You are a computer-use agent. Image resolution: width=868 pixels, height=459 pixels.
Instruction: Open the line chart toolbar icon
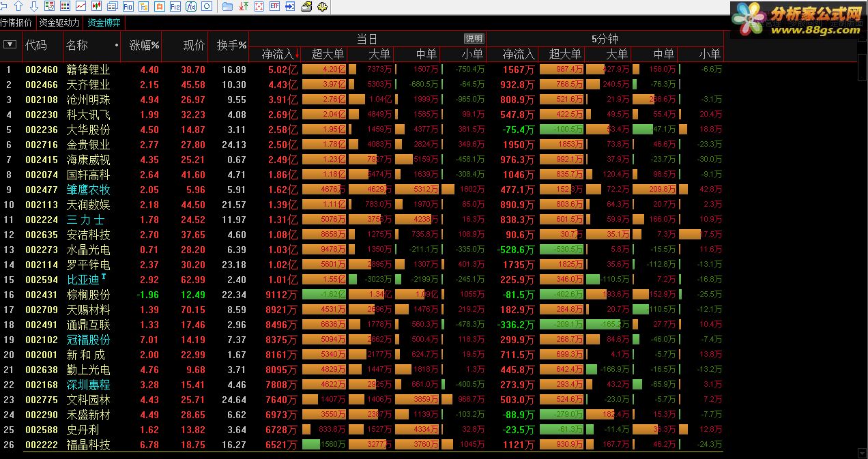click(81, 6)
